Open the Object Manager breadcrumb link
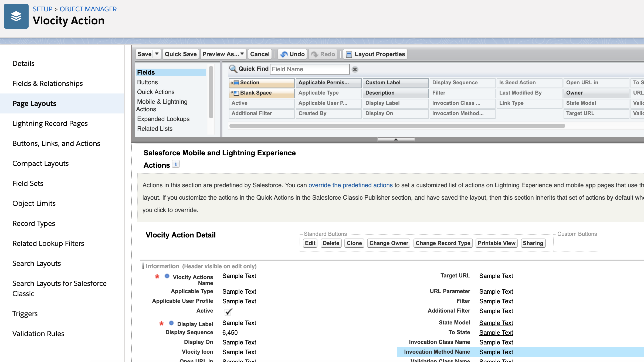 coord(88,9)
